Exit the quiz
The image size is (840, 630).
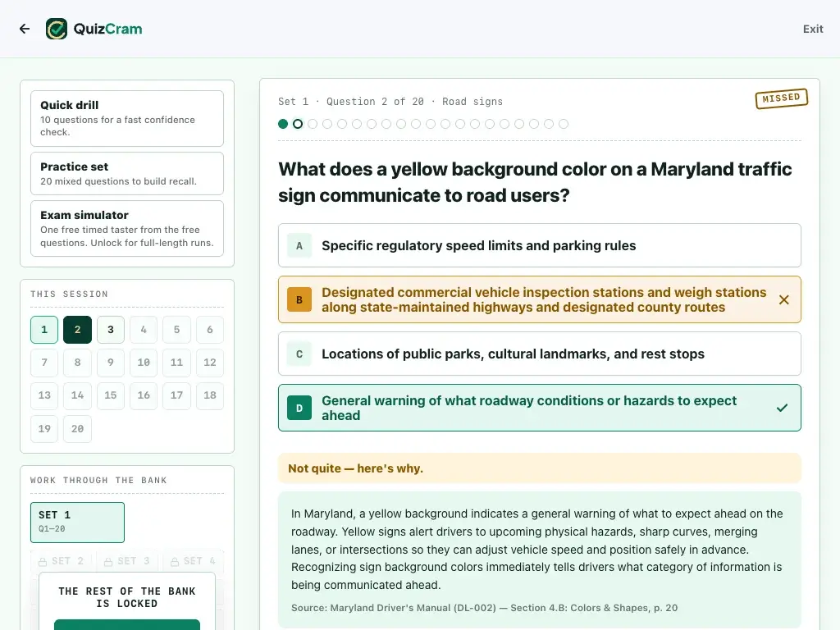coord(813,29)
